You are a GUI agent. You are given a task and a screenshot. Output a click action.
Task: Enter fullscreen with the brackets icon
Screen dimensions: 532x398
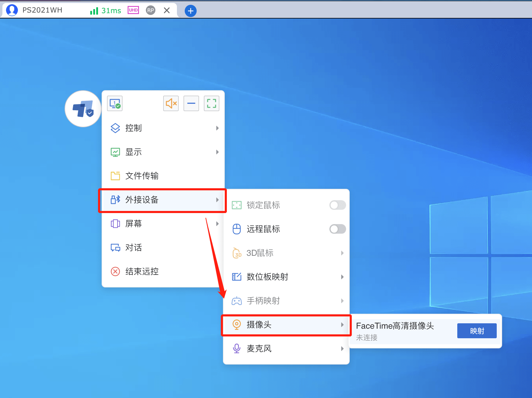point(212,103)
